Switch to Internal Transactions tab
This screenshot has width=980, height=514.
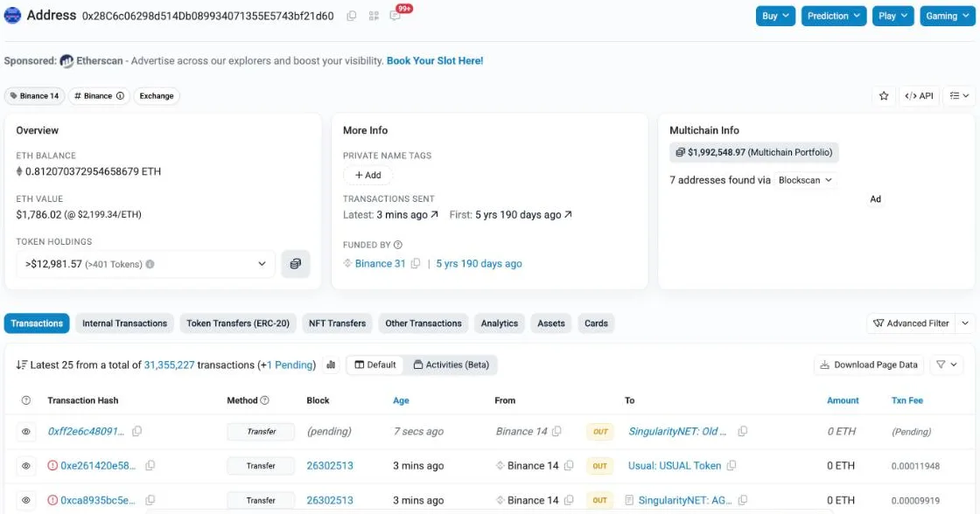point(124,323)
